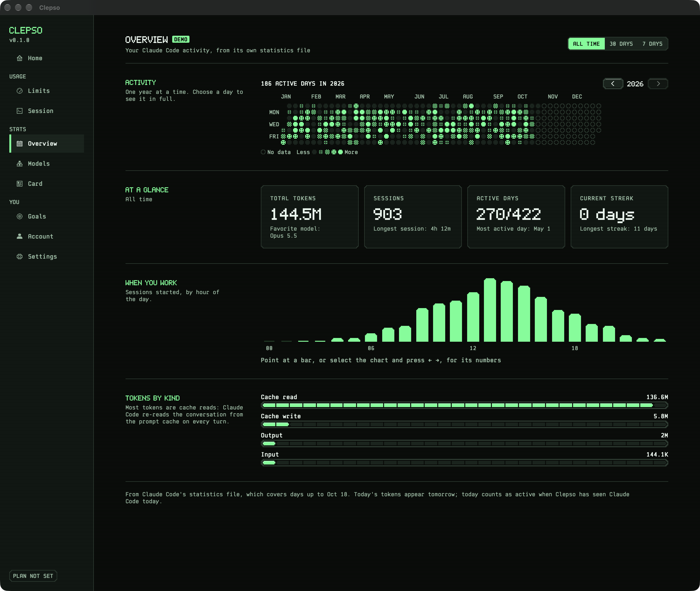Click the Overview calendar icon
This screenshot has height=591, width=700.
(x=20, y=144)
